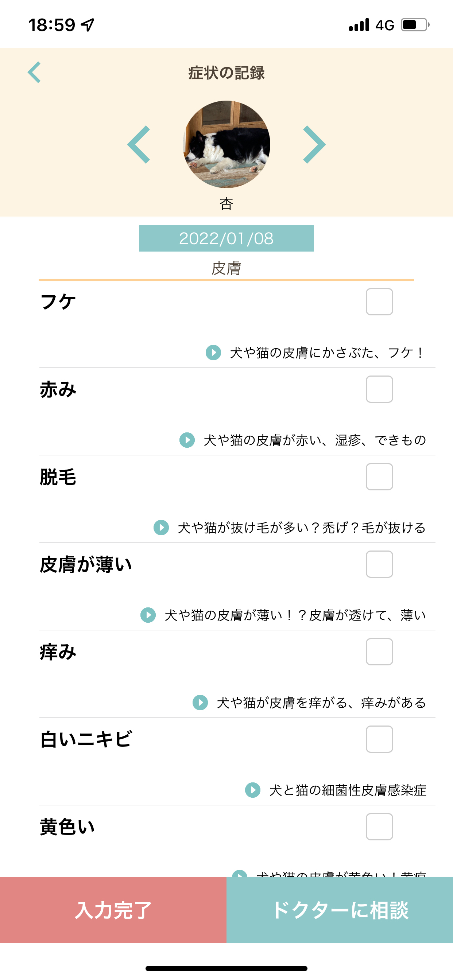Image resolution: width=453 pixels, height=980 pixels.
Task: Check the 赤み symptom checkbox
Action: click(379, 389)
